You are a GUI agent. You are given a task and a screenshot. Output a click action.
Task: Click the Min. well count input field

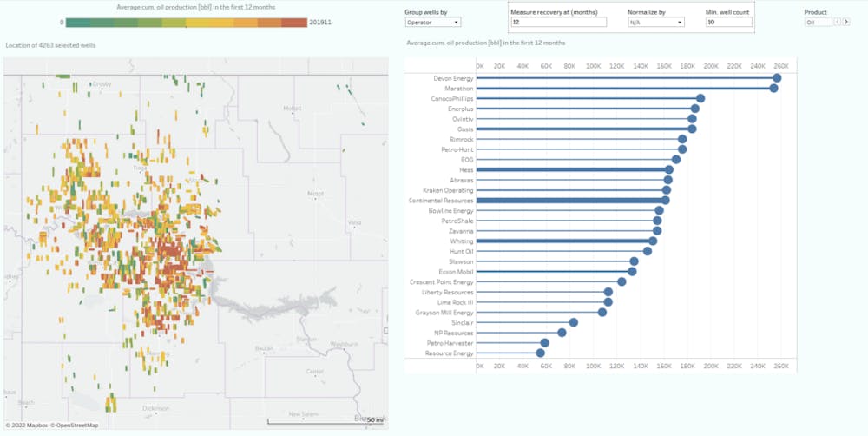coord(729,23)
